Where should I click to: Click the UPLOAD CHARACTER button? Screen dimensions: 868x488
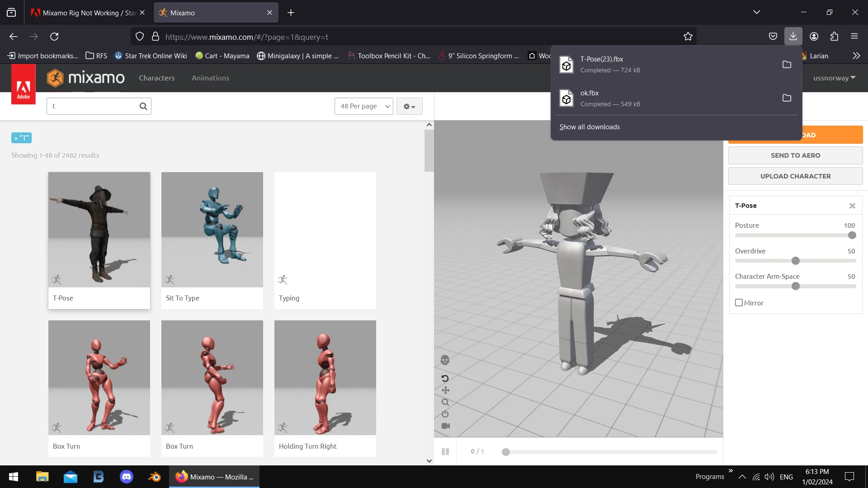[x=795, y=176]
